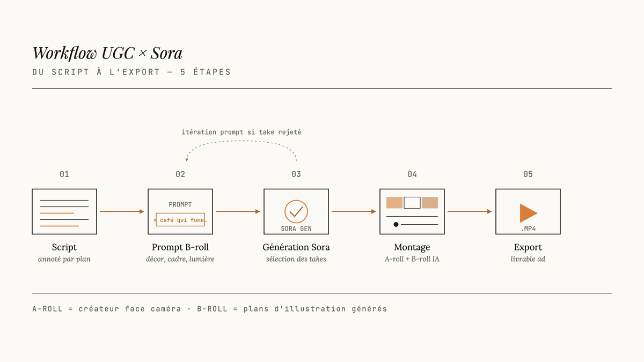The height and width of the screenshot is (362, 644).
Task: Click the caption 'annoté par plan'
Action: tap(64, 259)
